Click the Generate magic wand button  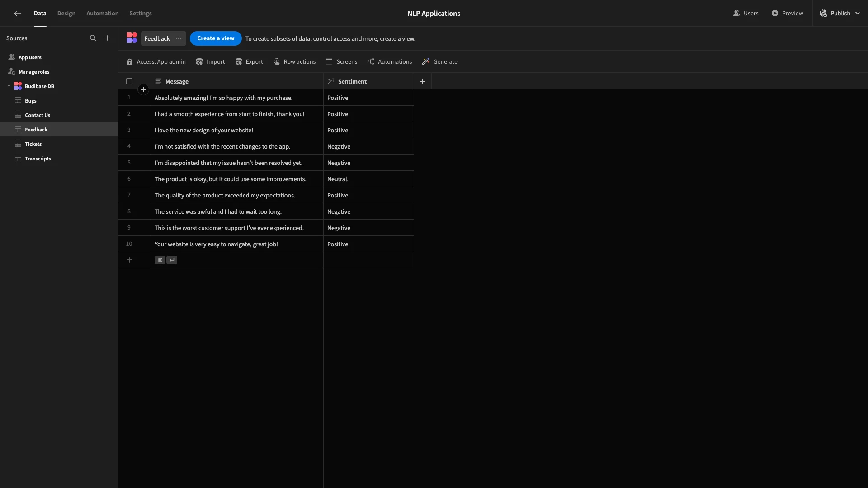(439, 61)
